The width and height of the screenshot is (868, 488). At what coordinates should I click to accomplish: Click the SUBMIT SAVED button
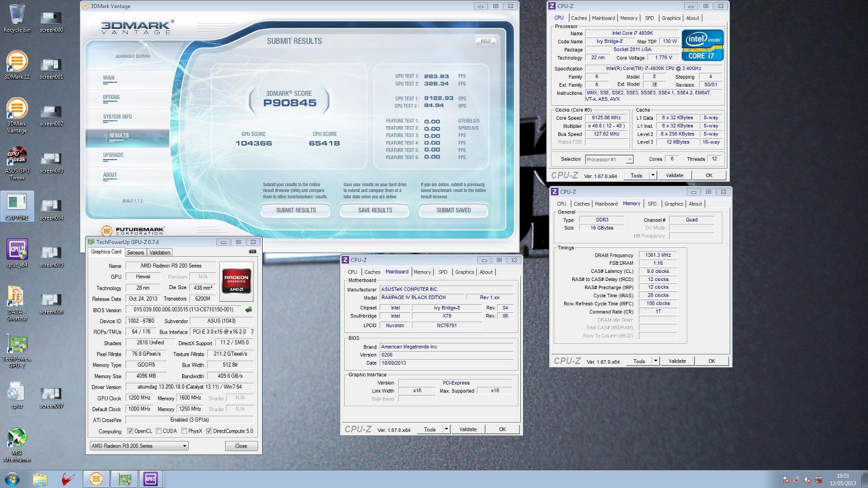click(x=454, y=210)
